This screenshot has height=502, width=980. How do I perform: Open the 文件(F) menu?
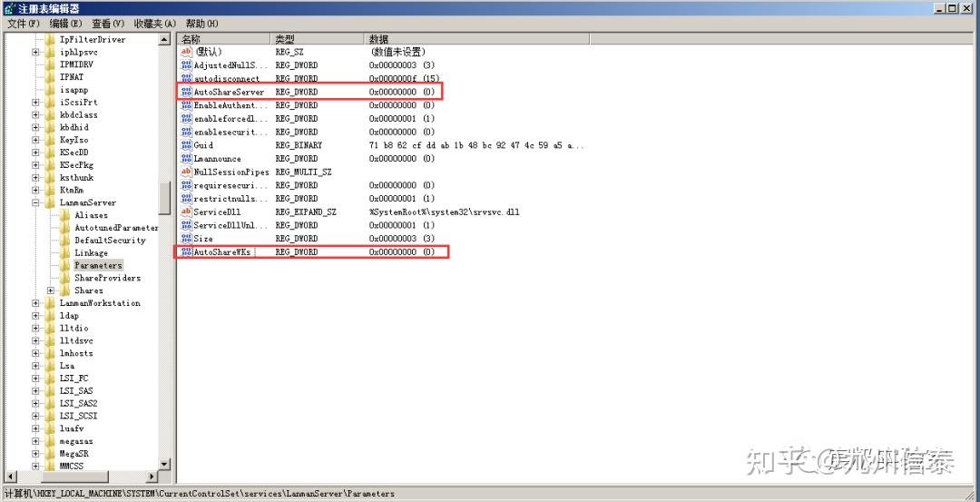point(23,24)
